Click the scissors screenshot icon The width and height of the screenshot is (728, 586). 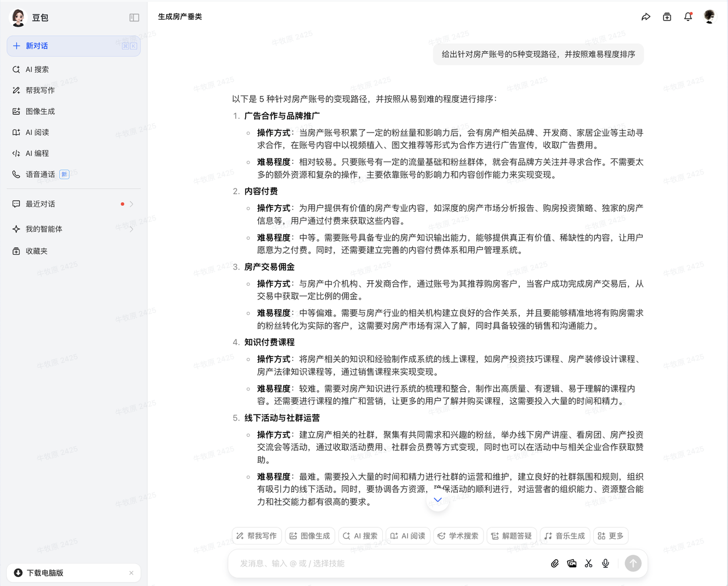coord(589,563)
